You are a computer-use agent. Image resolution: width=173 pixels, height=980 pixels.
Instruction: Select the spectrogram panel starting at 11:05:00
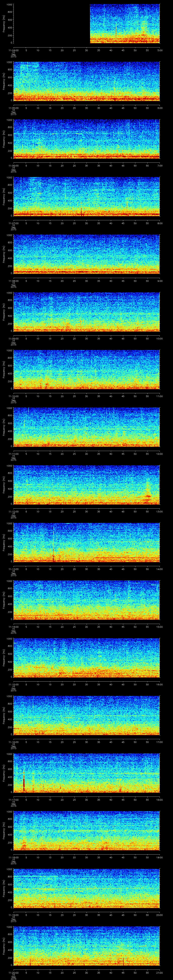click(x=86, y=81)
